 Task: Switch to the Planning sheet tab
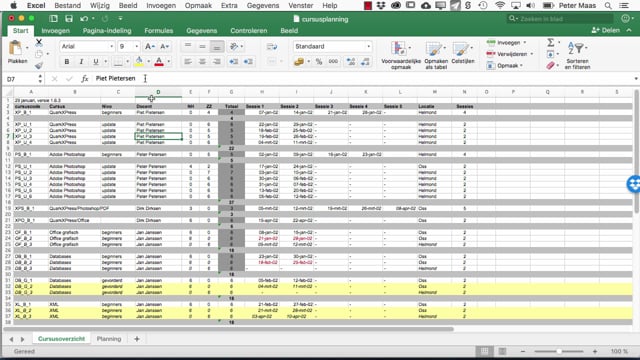click(x=109, y=339)
